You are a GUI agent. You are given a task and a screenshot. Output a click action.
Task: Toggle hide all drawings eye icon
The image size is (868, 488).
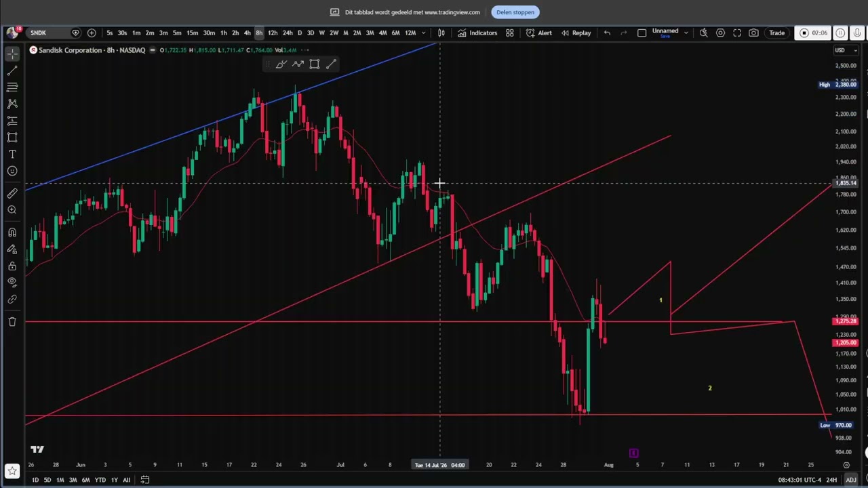coord(12,282)
